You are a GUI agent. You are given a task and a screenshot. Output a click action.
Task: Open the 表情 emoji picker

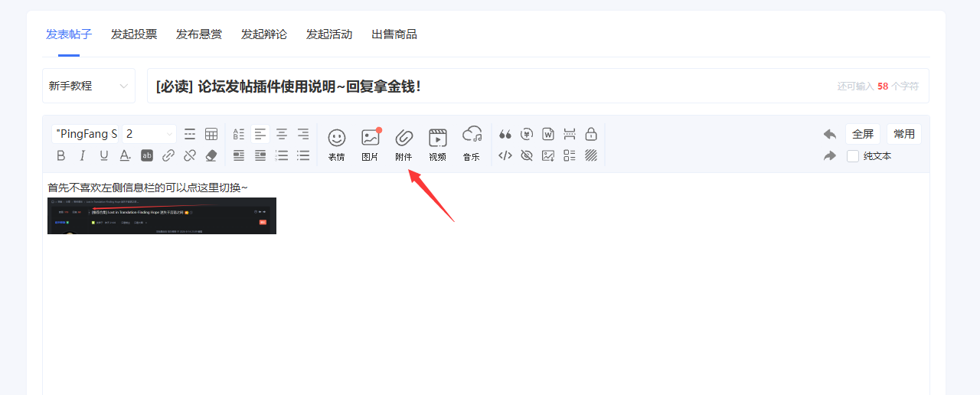(337, 144)
